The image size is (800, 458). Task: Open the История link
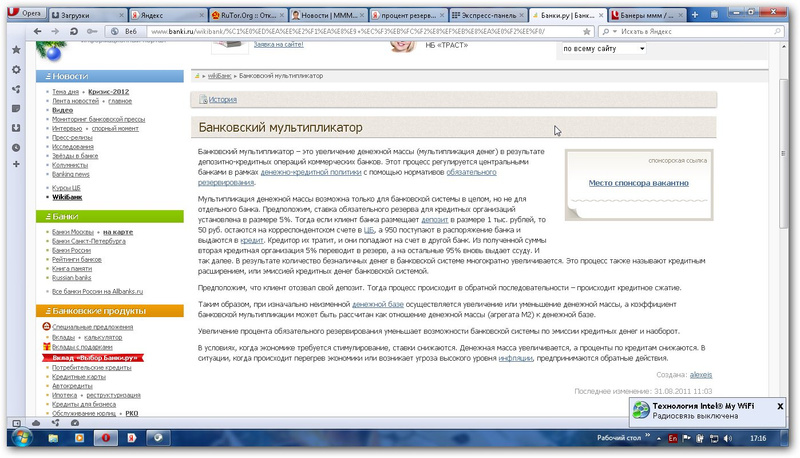[x=222, y=99]
